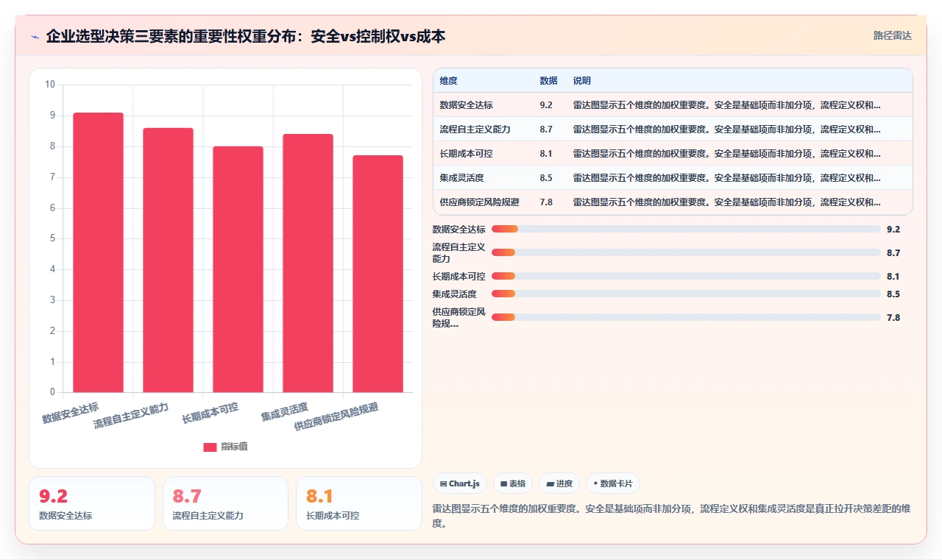Screen dimensions: 942x560
Task: Select the 数据卡片 tag button
Action: click(613, 483)
